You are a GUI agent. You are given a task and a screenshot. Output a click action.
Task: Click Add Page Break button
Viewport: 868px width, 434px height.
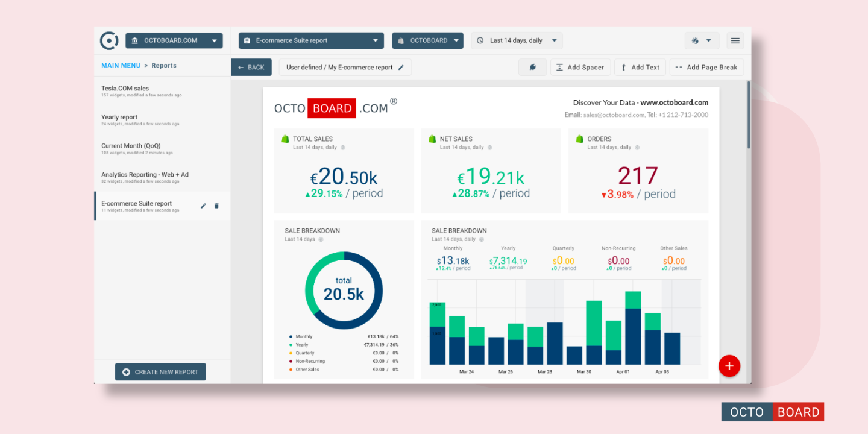(x=706, y=68)
